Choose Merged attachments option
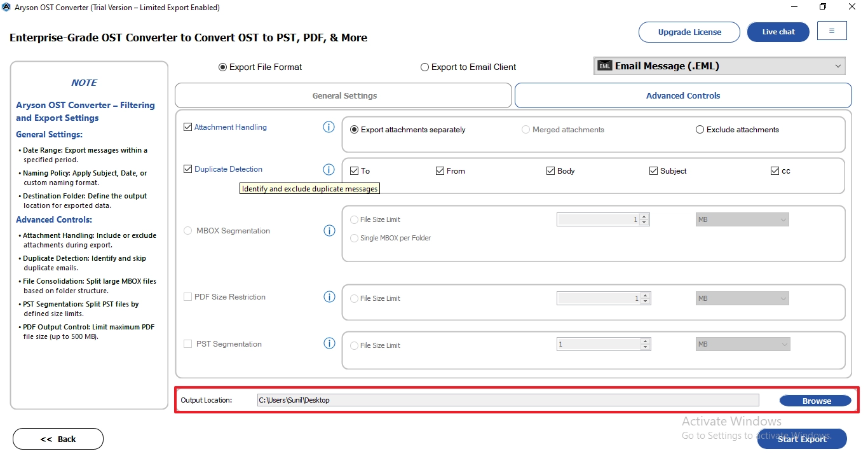 526,130
